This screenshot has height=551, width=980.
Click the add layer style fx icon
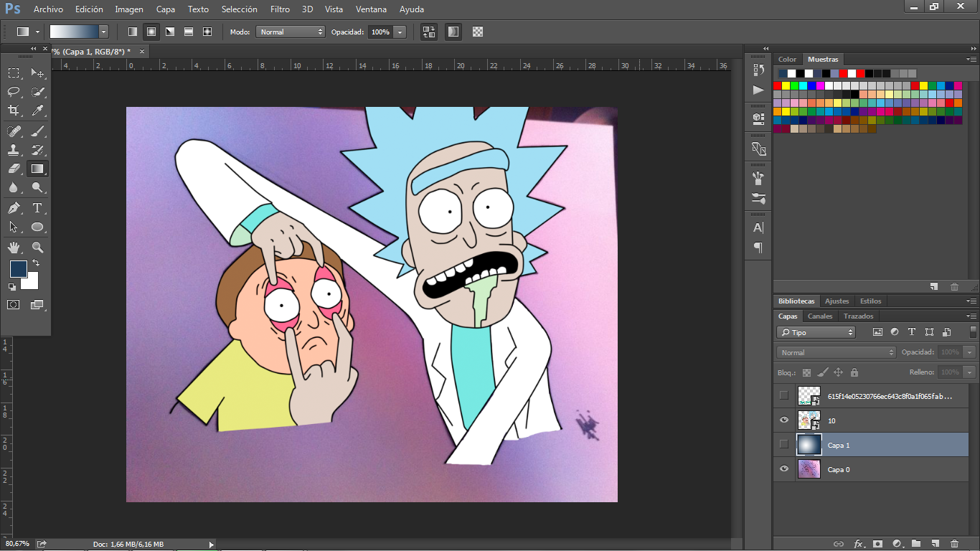(858, 544)
